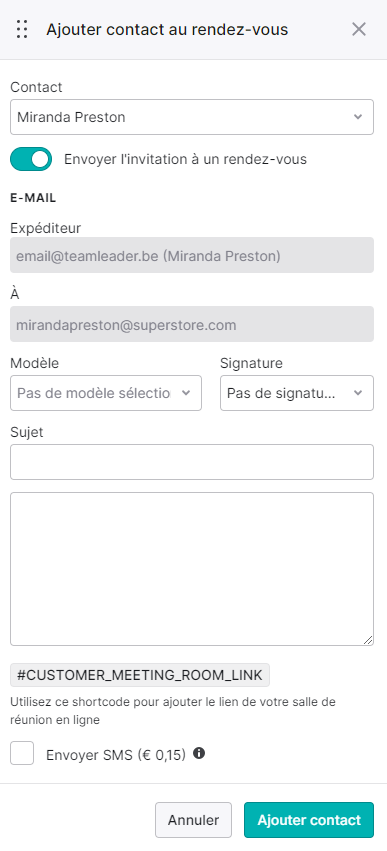Expand the Pas de signature dropdown
Screen dimensions: 387x851
[x=297, y=393]
